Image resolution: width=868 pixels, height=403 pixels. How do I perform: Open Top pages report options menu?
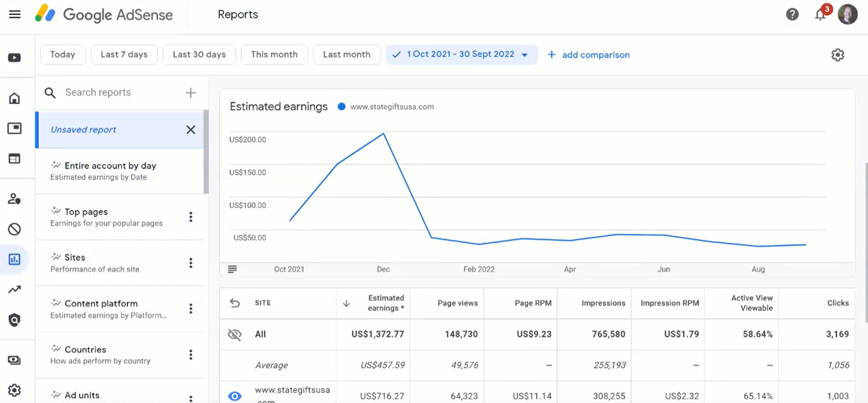tap(191, 217)
